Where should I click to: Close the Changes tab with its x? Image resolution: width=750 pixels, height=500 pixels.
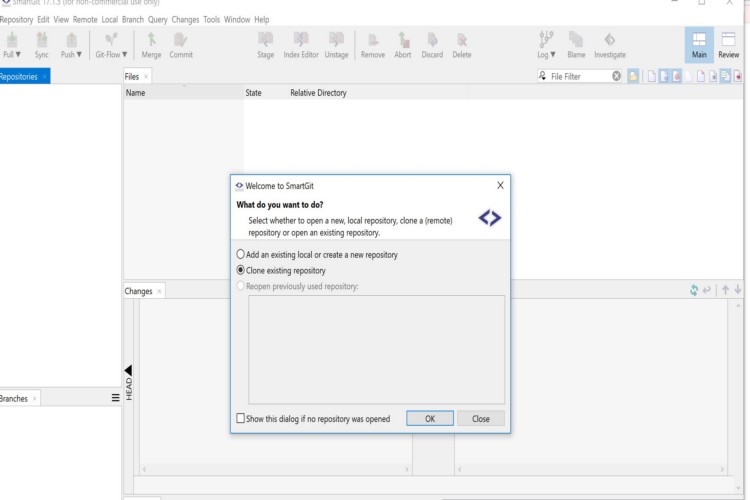coord(159,291)
